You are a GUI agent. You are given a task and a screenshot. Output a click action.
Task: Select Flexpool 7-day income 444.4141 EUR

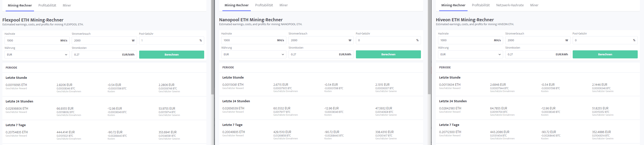(x=65, y=132)
